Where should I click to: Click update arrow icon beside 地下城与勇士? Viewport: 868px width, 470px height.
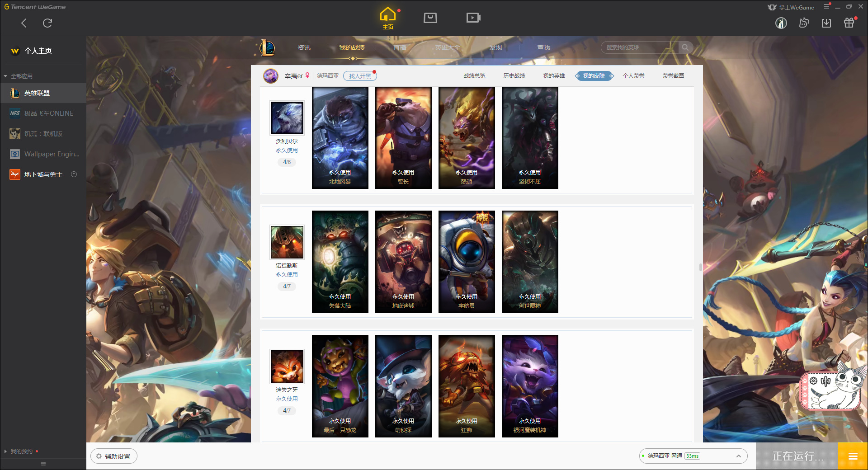[x=74, y=174]
